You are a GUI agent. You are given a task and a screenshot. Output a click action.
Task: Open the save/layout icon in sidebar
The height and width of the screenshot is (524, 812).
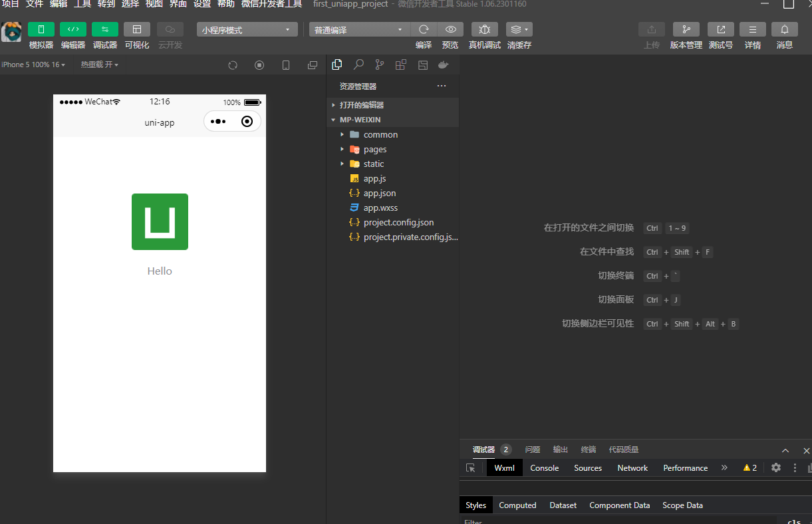click(x=422, y=65)
